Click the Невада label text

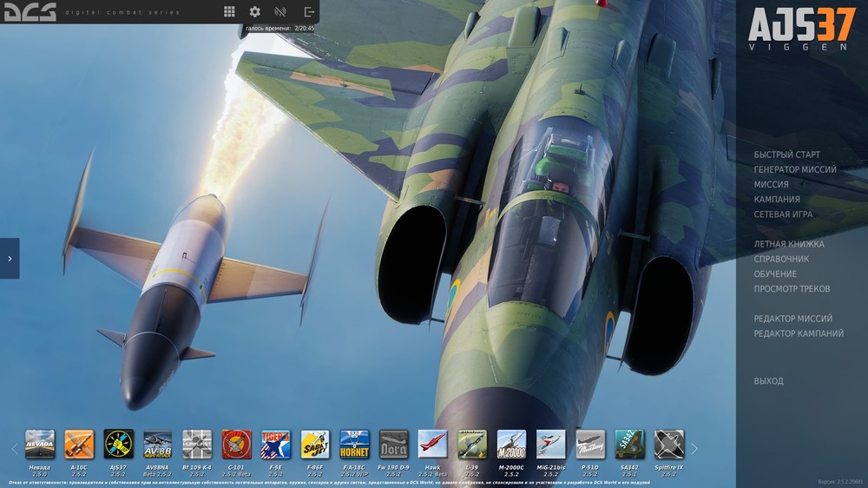tap(40, 467)
